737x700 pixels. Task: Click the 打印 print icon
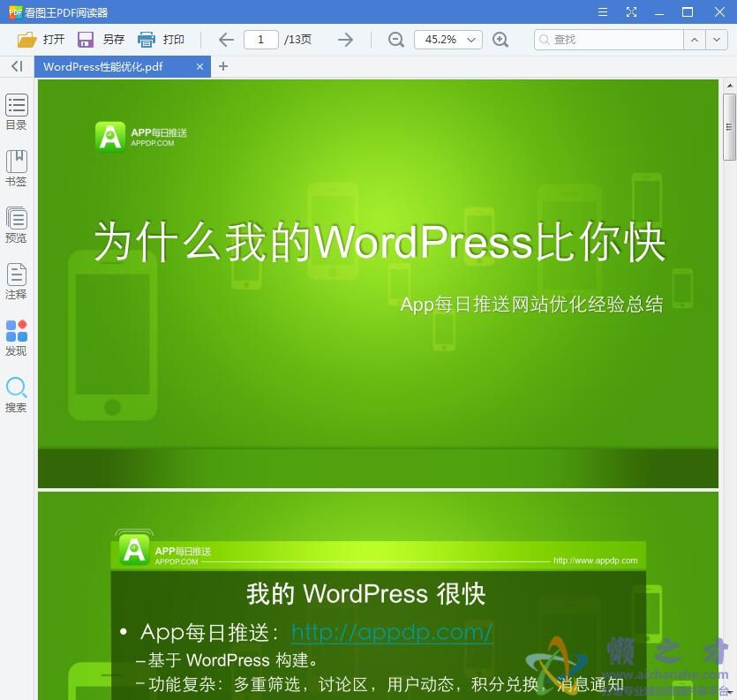click(145, 39)
